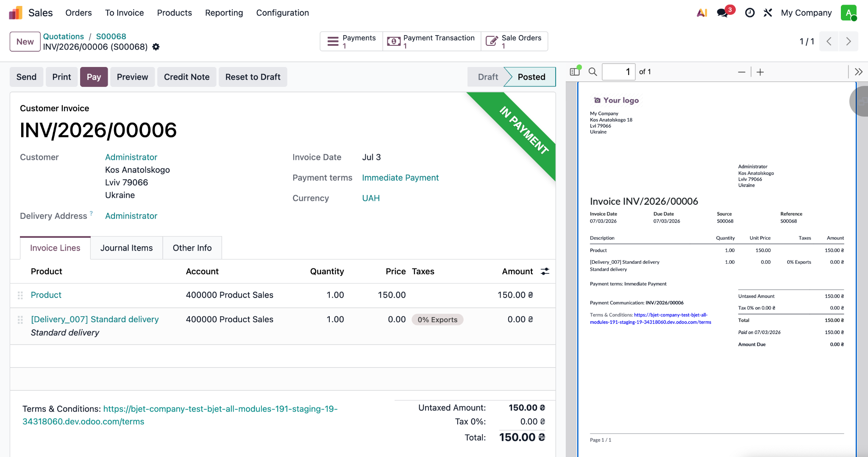Open the Administrator customer link
The width and height of the screenshot is (868, 457).
point(131,157)
